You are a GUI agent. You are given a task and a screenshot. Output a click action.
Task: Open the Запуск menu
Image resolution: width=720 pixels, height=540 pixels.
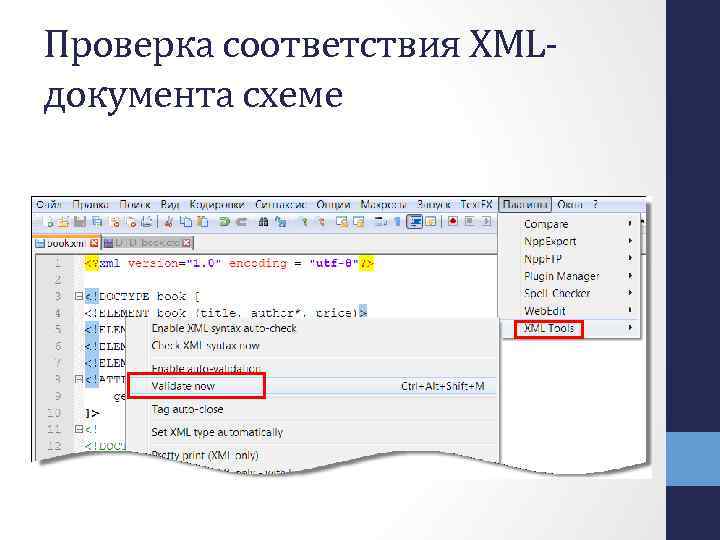click(433, 204)
